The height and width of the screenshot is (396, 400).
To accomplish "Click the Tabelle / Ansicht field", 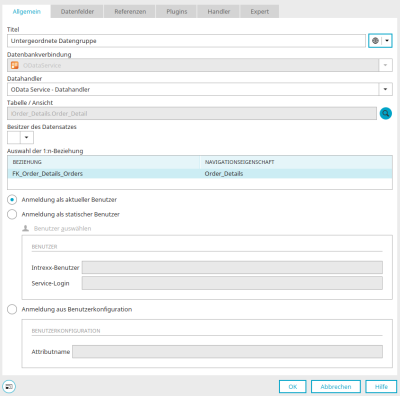I will tap(192, 114).
